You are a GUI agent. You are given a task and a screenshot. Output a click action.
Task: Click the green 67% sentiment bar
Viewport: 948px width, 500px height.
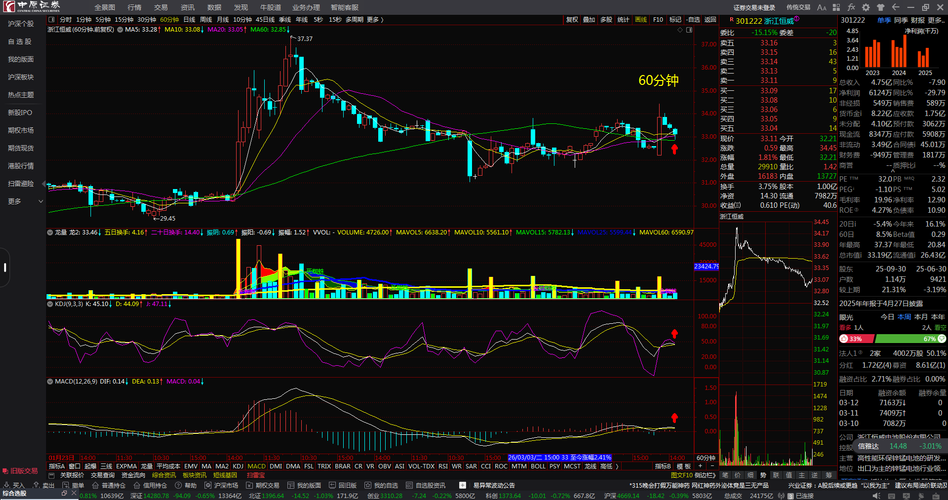[910, 339]
